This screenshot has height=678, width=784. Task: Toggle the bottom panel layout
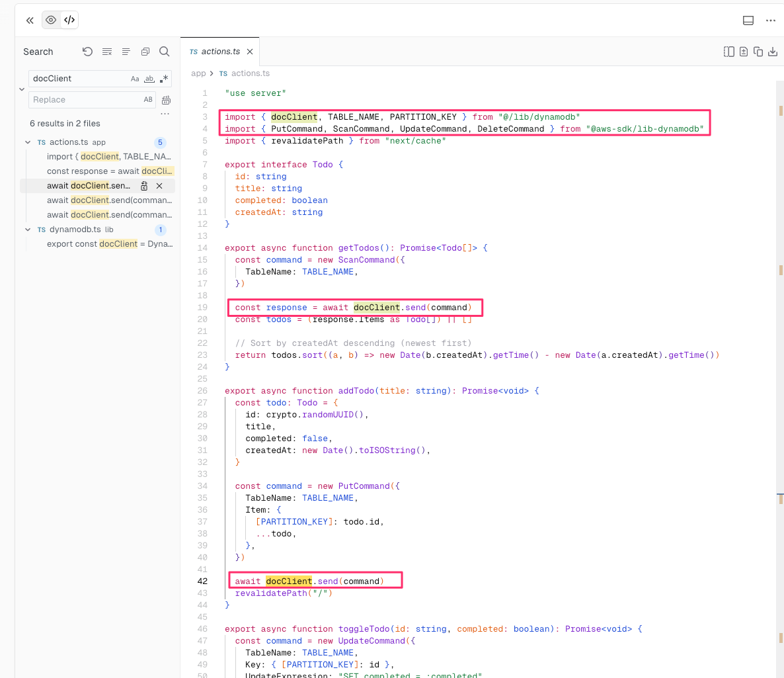pos(748,21)
